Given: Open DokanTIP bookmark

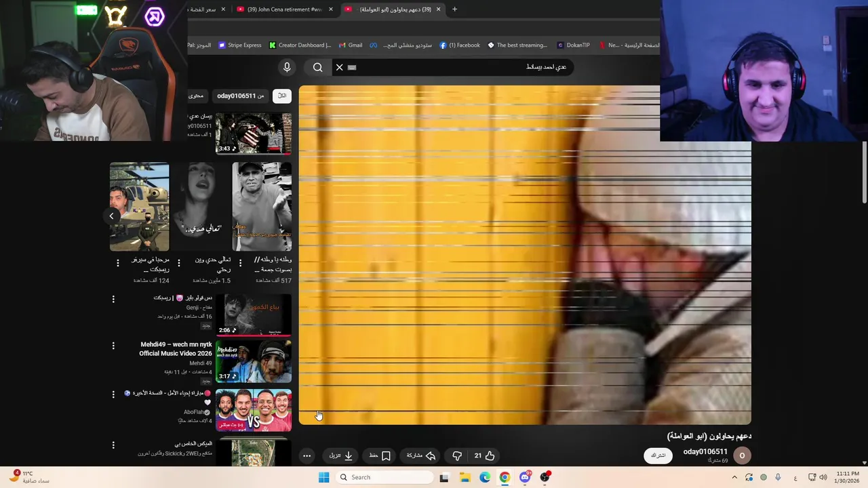Looking at the screenshot, I should tap(573, 45).
